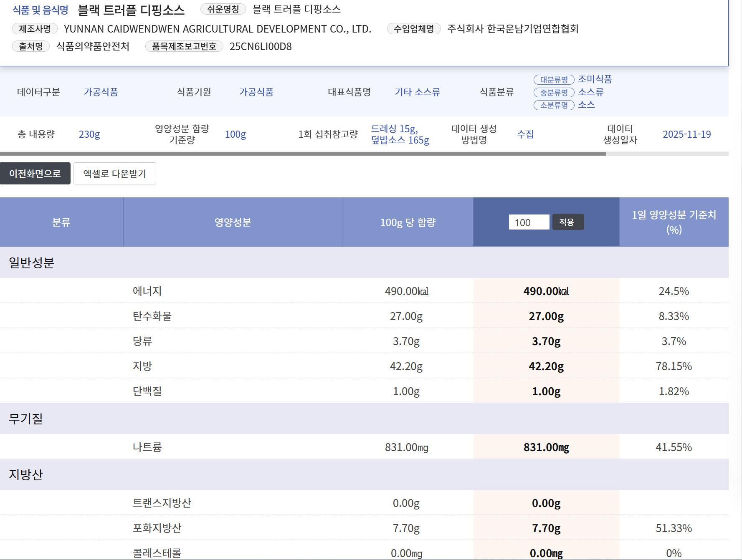Click the 1일 영양성분 기준치 column header
Image resolution: width=742 pixels, height=560 pixels.
(674, 222)
